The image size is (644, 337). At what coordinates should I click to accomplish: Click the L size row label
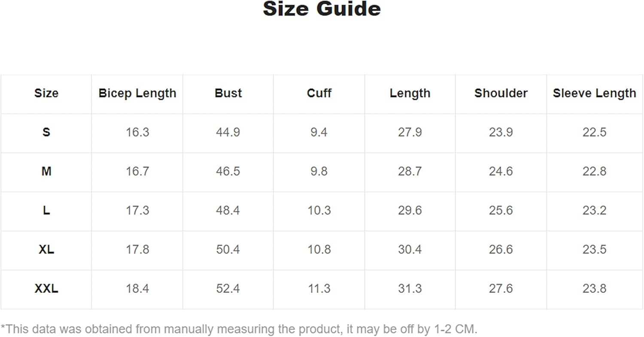(46, 211)
